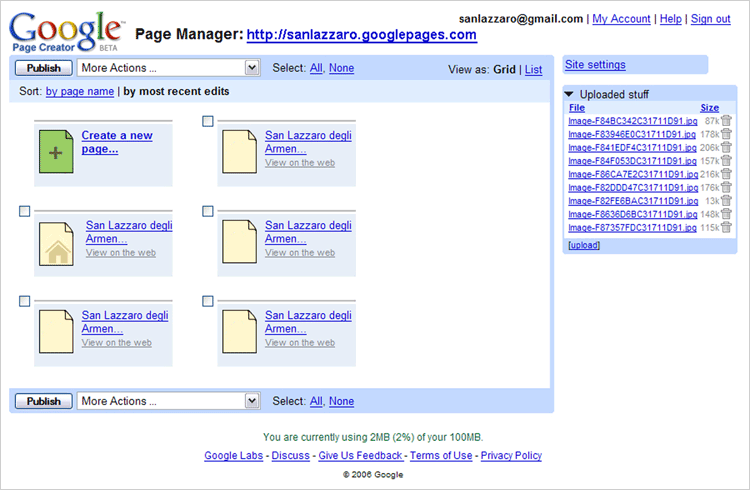Click the storage usage 2MB (2%) message
The image size is (750, 490).
pos(373,437)
